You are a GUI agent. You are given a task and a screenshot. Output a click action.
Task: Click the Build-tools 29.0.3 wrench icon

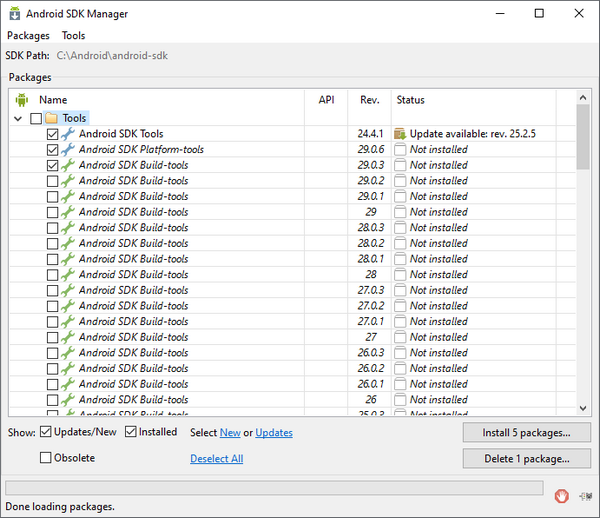click(68, 165)
